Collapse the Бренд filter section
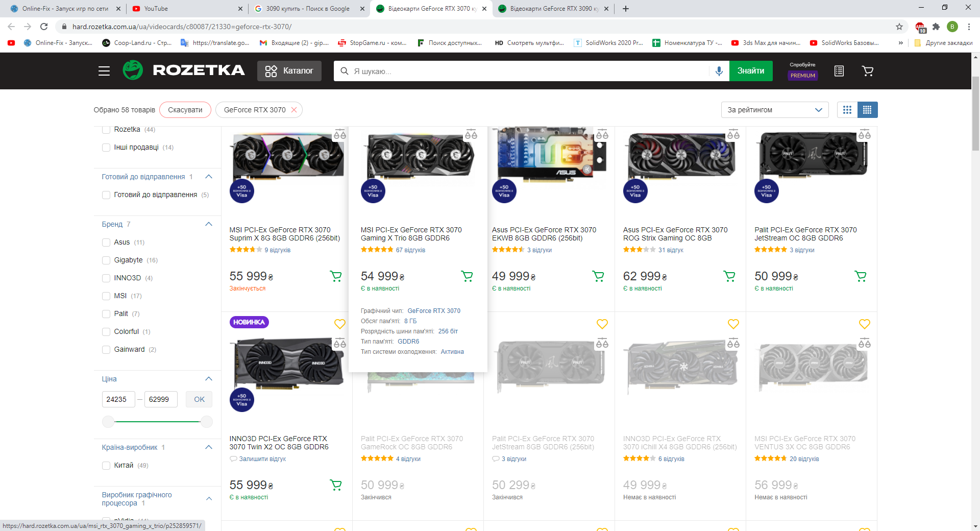 [209, 224]
